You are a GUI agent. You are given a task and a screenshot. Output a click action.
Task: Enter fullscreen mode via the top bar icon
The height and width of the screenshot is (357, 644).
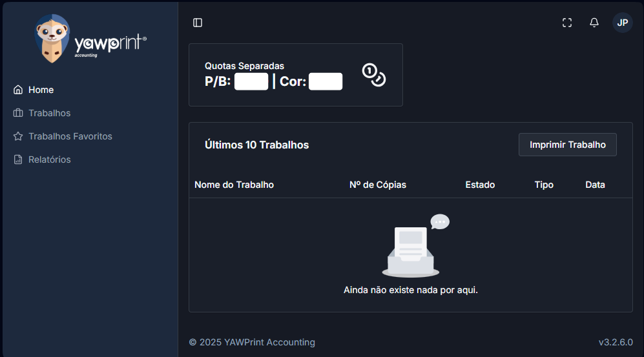[x=567, y=23]
